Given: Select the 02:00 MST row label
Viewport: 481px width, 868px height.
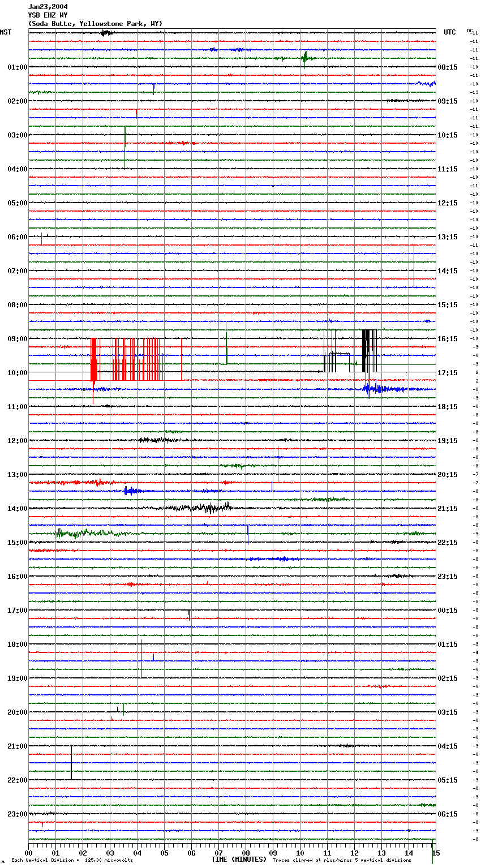Looking at the screenshot, I should (17, 101).
